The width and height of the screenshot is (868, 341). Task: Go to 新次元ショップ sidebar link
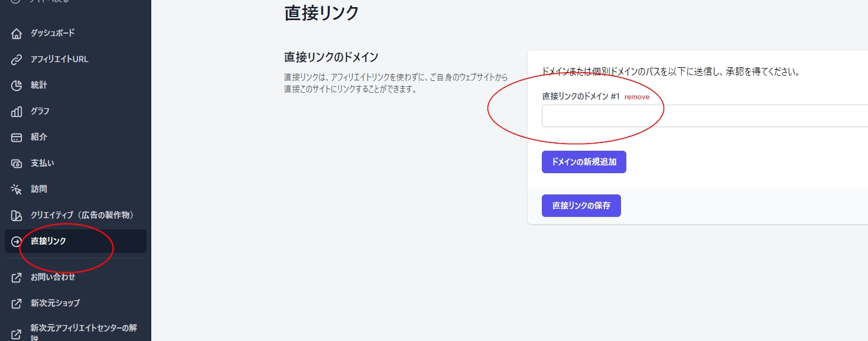coord(55,303)
